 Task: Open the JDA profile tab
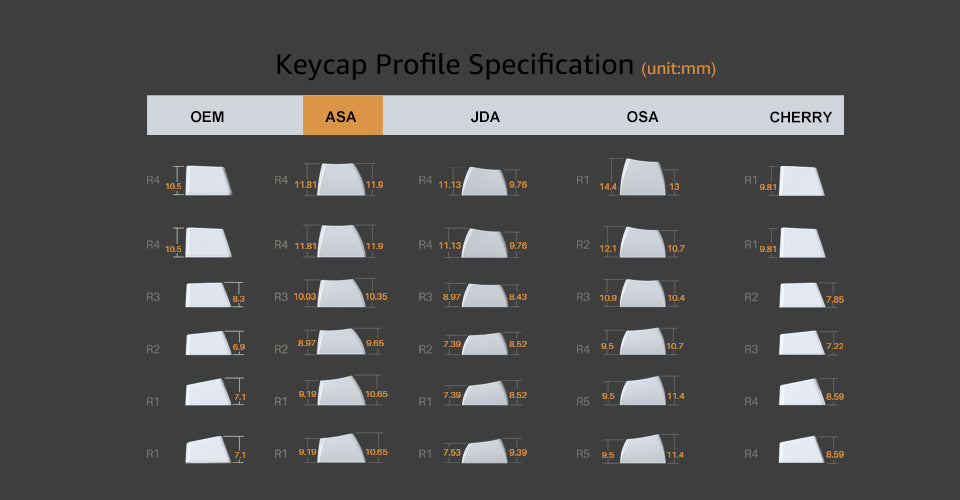pos(485,116)
